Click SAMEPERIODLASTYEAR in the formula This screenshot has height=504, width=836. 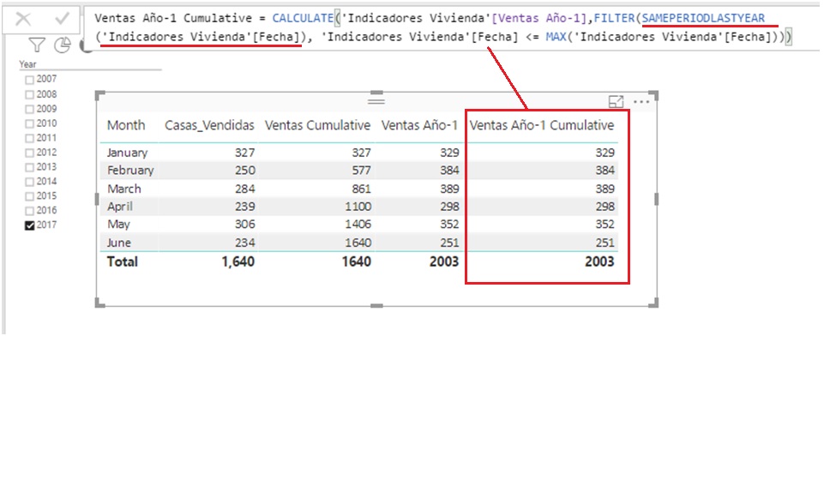703,18
